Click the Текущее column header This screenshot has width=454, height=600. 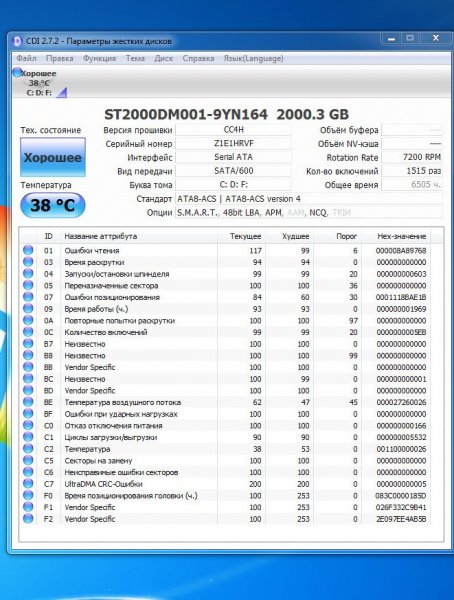click(x=242, y=236)
